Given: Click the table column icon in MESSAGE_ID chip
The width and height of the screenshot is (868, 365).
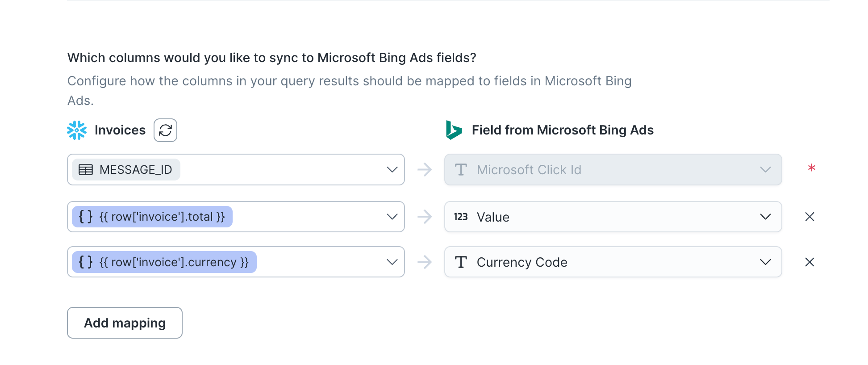Looking at the screenshot, I should coord(86,170).
